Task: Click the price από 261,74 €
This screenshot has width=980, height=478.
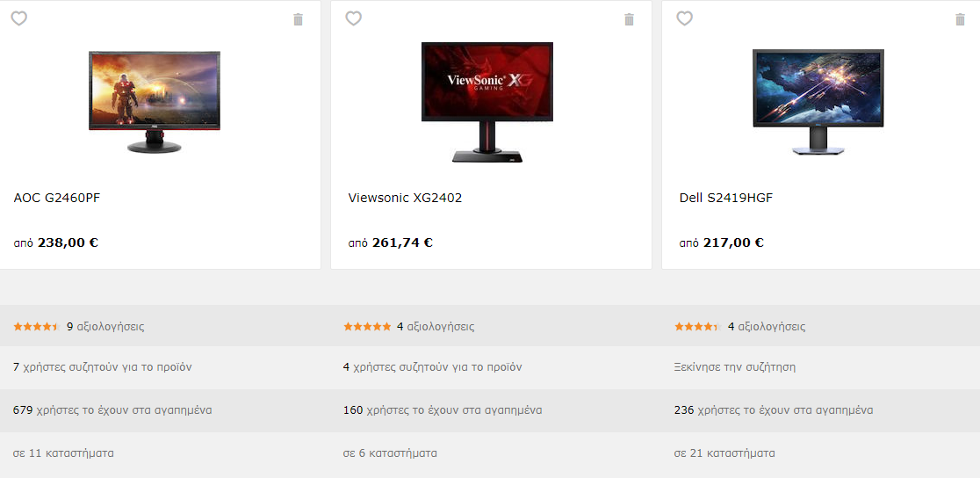Action: point(391,243)
